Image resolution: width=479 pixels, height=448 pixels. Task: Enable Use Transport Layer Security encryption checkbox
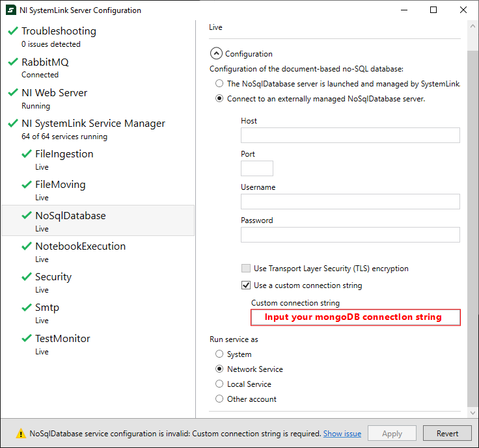pos(245,269)
